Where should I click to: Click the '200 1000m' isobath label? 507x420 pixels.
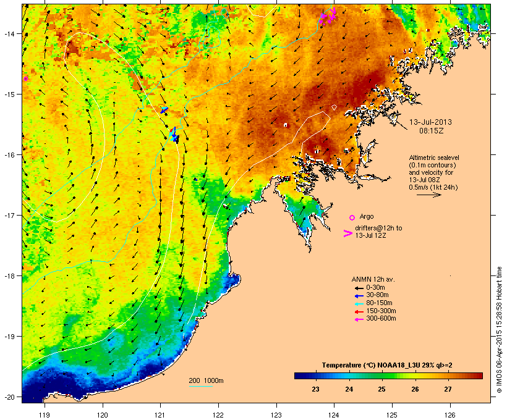click(206, 380)
